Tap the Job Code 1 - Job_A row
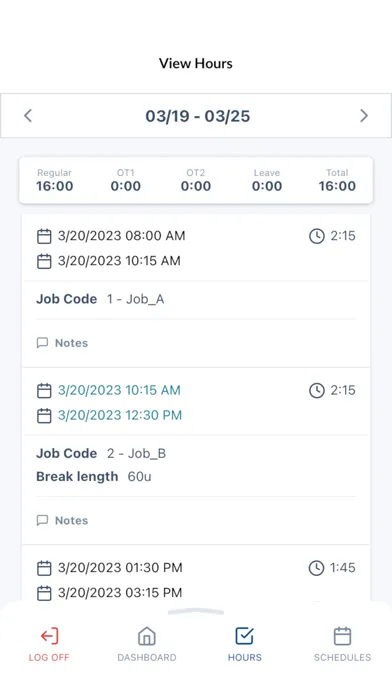392x696 pixels. click(x=196, y=299)
